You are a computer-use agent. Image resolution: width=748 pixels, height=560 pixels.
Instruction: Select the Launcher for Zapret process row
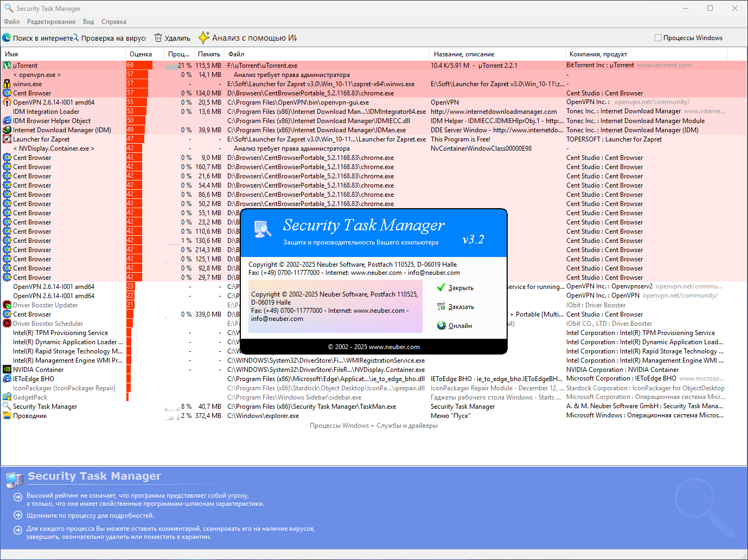click(374, 139)
